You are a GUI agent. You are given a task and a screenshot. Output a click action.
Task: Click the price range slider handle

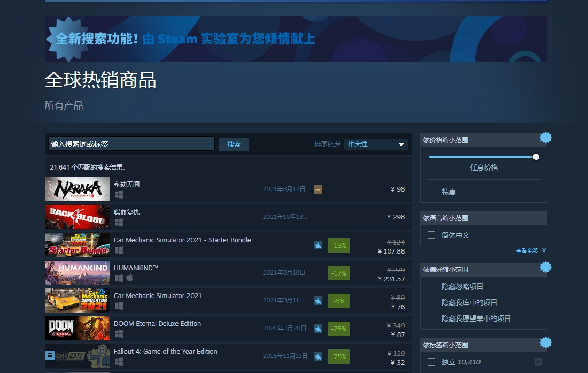pyautogui.click(x=536, y=157)
